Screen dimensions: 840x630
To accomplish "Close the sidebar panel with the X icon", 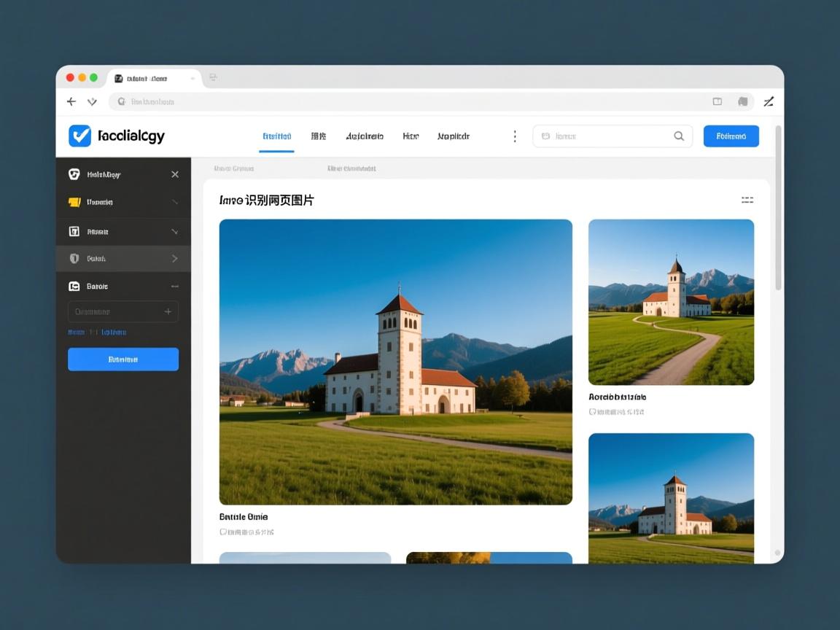I will pos(175,174).
